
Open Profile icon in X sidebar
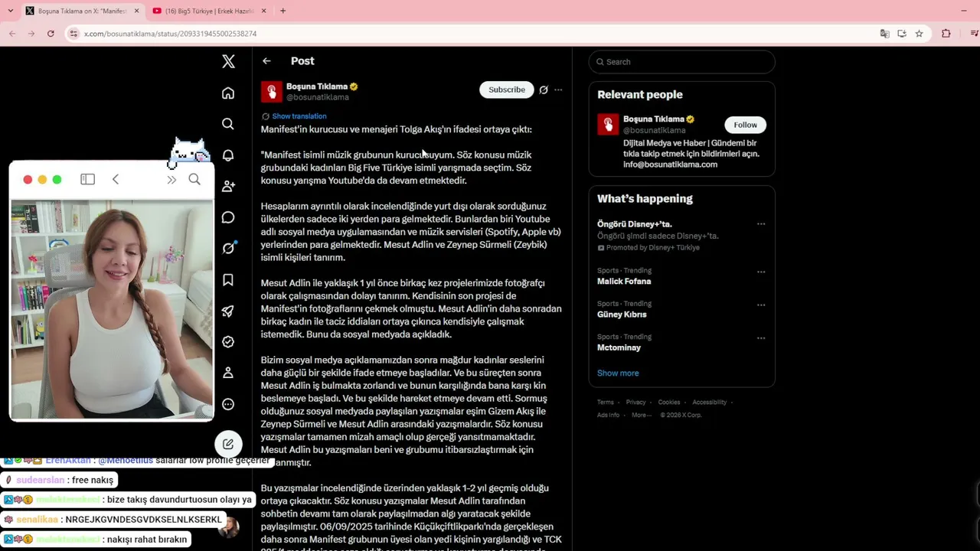click(x=228, y=373)
